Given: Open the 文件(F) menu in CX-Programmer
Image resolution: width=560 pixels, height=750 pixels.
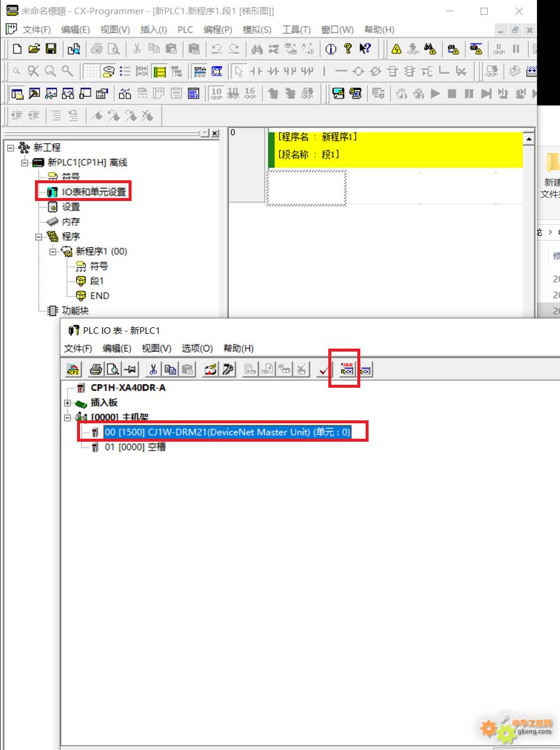Looking at the screenshot, I should [36, 30].
